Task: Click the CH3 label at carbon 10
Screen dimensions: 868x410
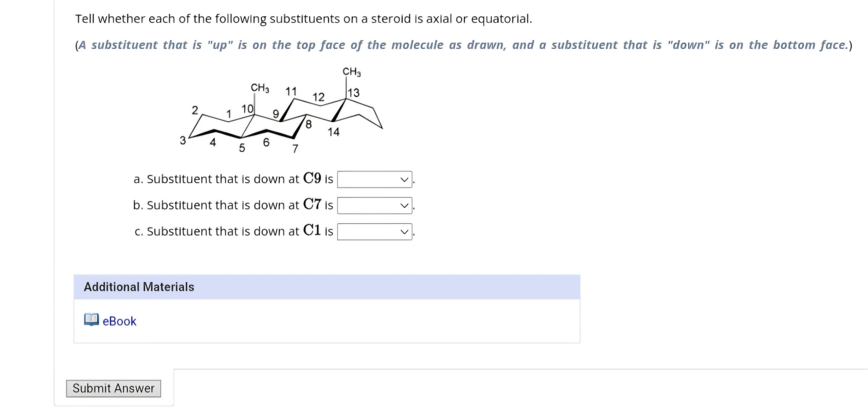Action: pyautogui.click(x=260, y=87)
